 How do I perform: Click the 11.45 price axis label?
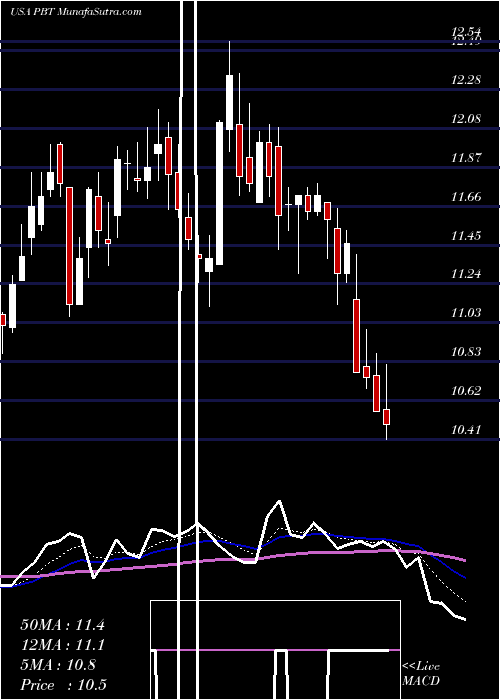pyautogui.click(x=466, y=236)
